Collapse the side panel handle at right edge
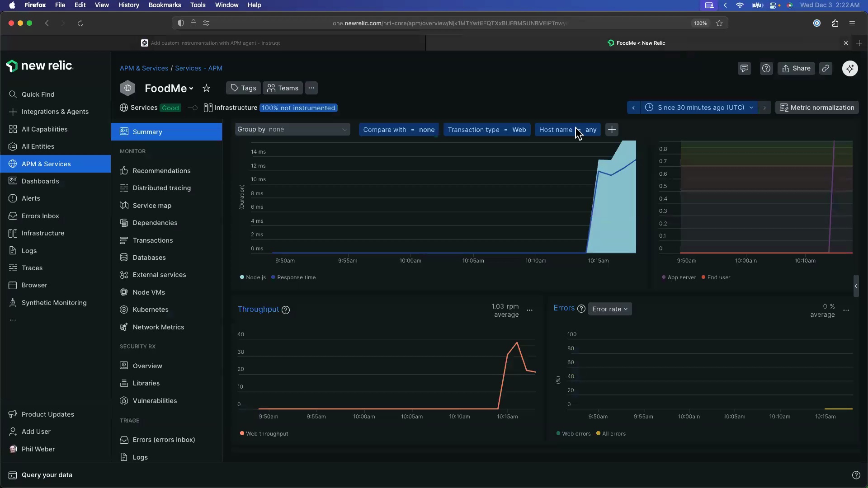Viewport: 868px width, 488px height. pyautogui.click(x=855, y=286)
